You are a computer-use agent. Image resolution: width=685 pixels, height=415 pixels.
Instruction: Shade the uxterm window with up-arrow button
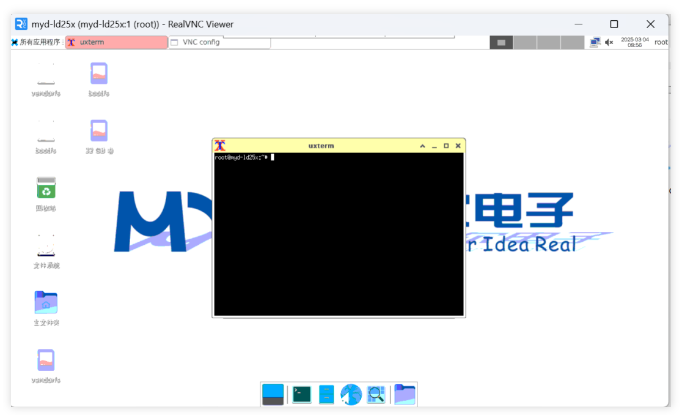coord(422,145)
